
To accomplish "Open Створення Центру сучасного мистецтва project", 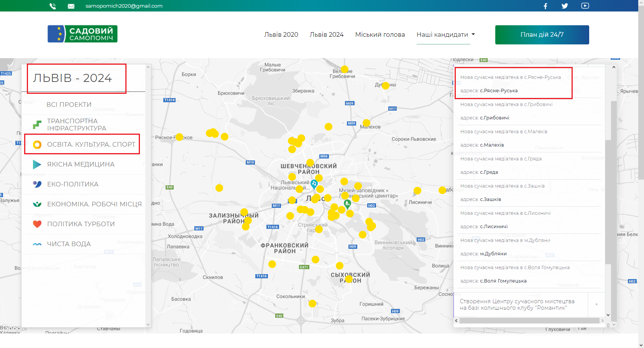I will pos(517,304).
